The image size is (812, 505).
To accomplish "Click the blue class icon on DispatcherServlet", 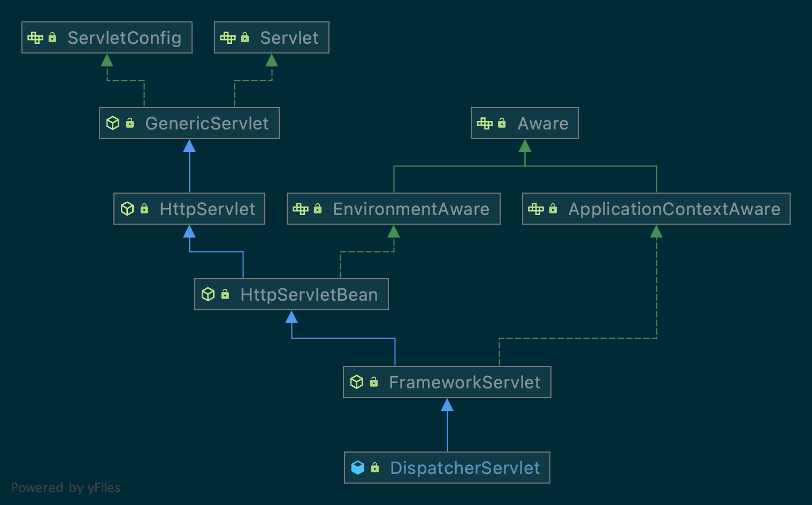I will click(x=358, y=468).
